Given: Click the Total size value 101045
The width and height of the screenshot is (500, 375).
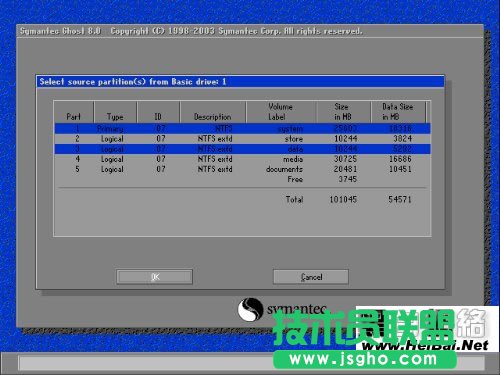Looking at the screenshot, I should pos(343,199).
